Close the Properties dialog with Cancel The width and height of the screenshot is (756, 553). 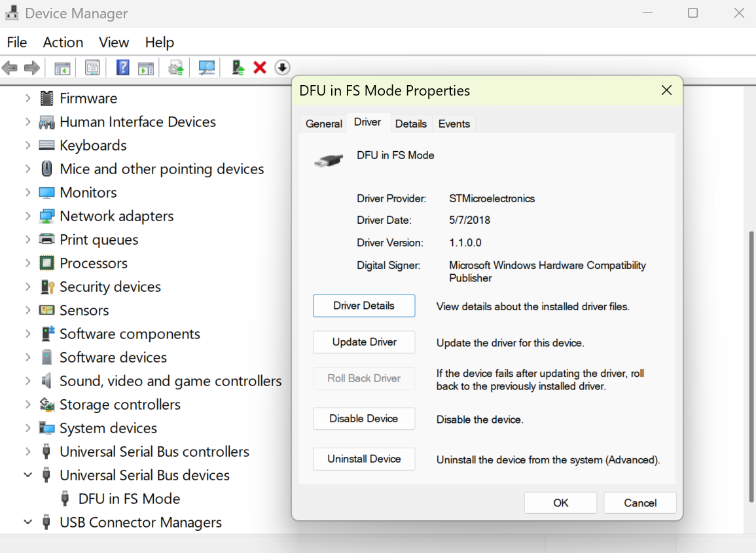tap(639, 503)
